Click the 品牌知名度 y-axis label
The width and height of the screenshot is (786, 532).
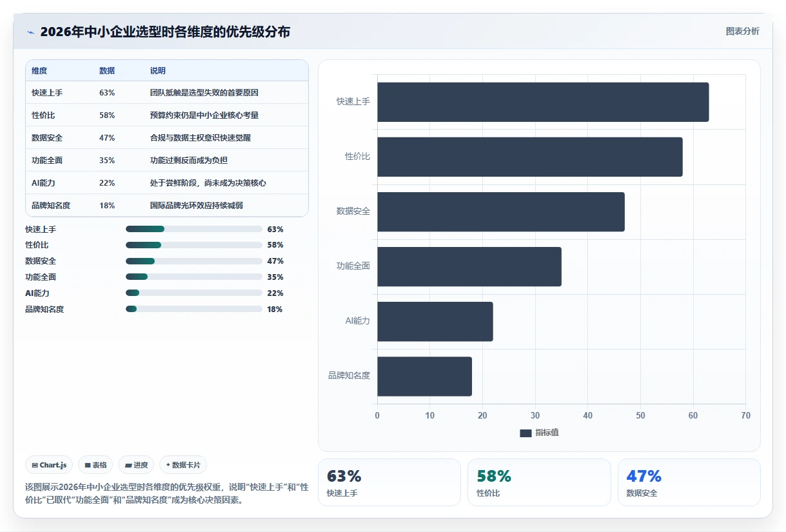349,375
